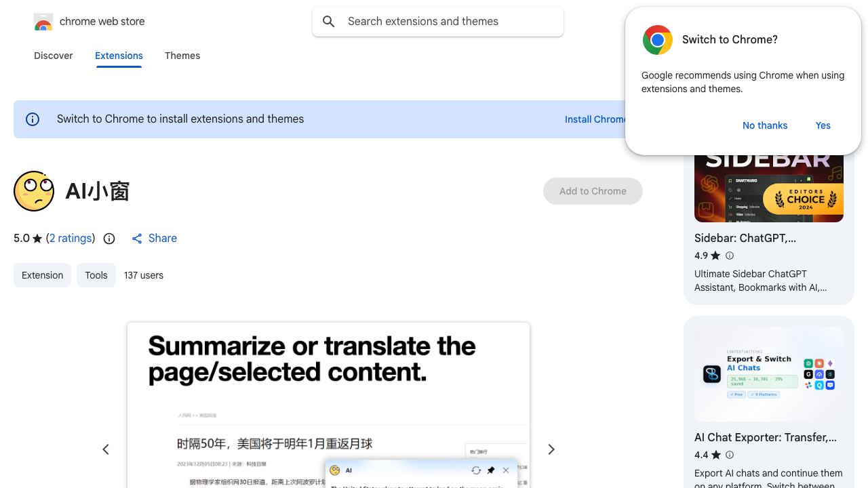
Task: Open Sidebar: ChatGPT extension title
Action: click(x=745, y=238)
